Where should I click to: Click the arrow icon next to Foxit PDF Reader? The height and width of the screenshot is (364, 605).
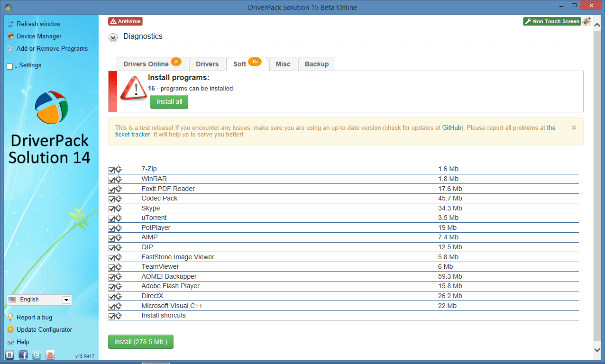(119, 189)
